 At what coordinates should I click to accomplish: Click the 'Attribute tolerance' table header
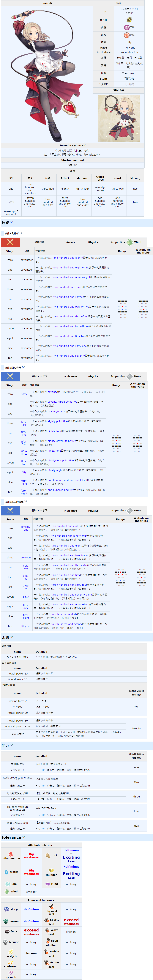point(41,845)
